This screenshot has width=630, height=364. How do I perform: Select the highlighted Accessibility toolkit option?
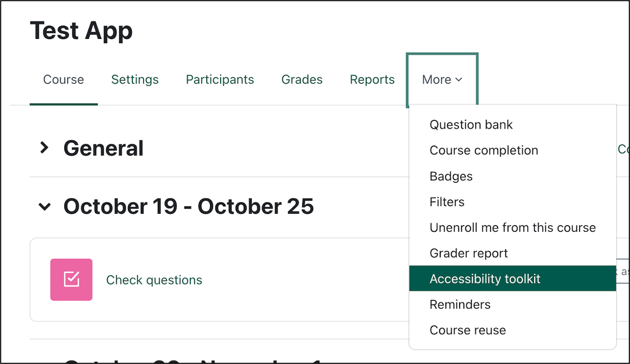pyautogui.click(x=484, y=278)
